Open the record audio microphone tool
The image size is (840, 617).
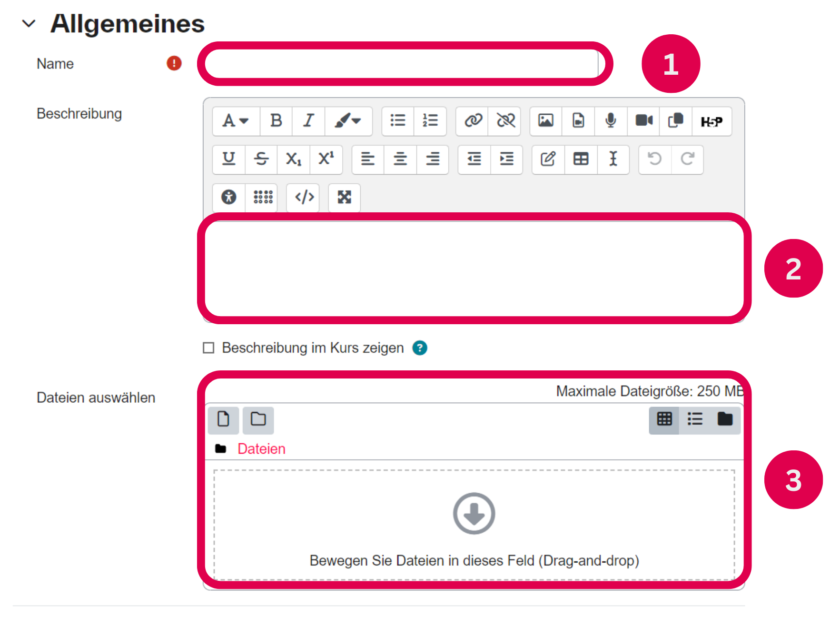tap(611, 121)
